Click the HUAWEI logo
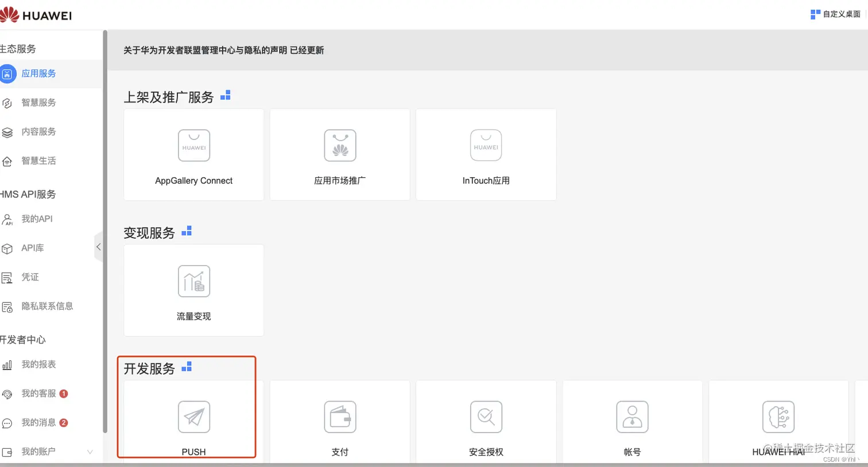Image resolution: width=868 pixels, height=467 pixels. click(x=36, y=15)
